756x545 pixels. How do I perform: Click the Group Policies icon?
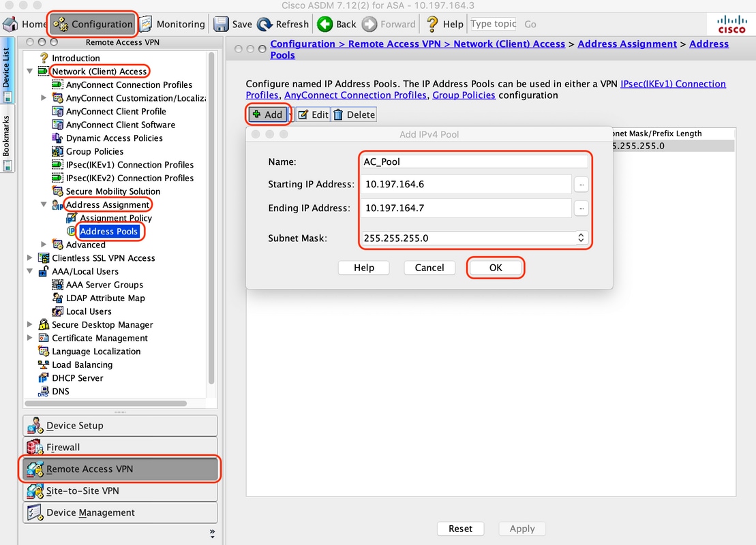[57, 151]
